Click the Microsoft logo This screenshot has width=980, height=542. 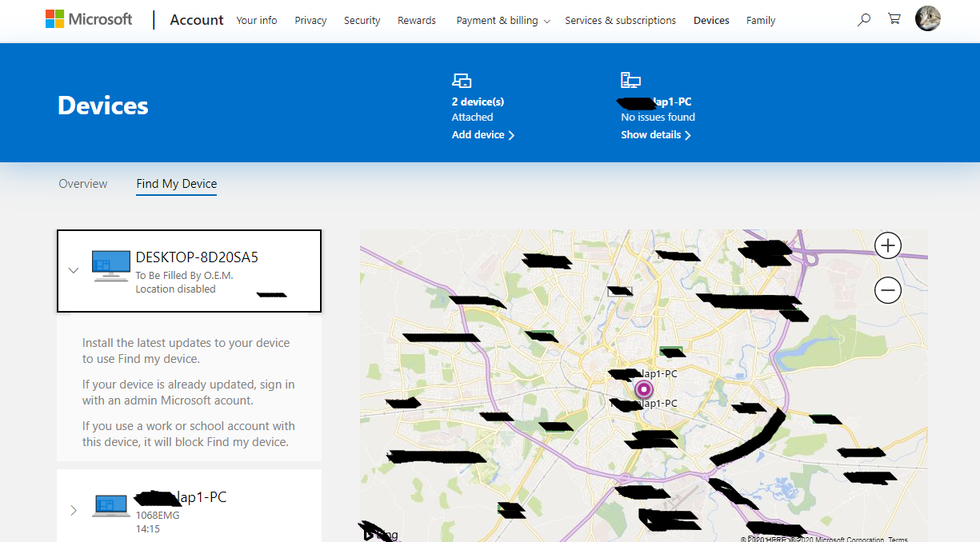click(x=89, y=20)
